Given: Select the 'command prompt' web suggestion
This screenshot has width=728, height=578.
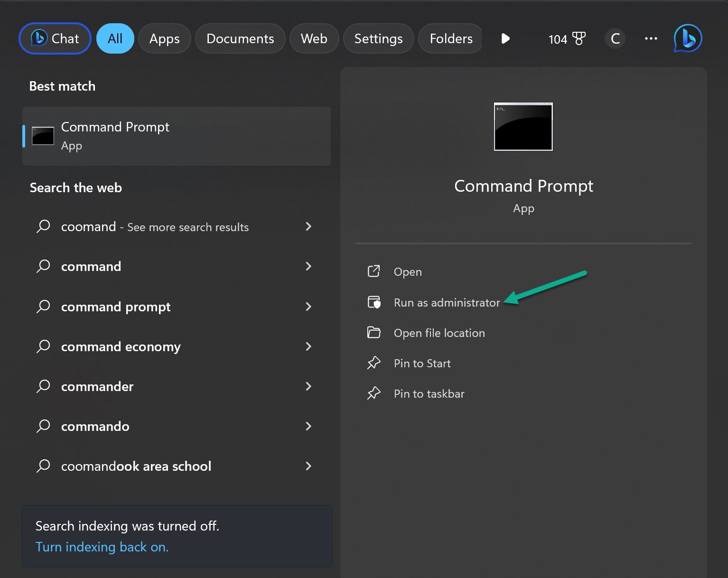Looking at the screenshot, I should pos(177,307).
